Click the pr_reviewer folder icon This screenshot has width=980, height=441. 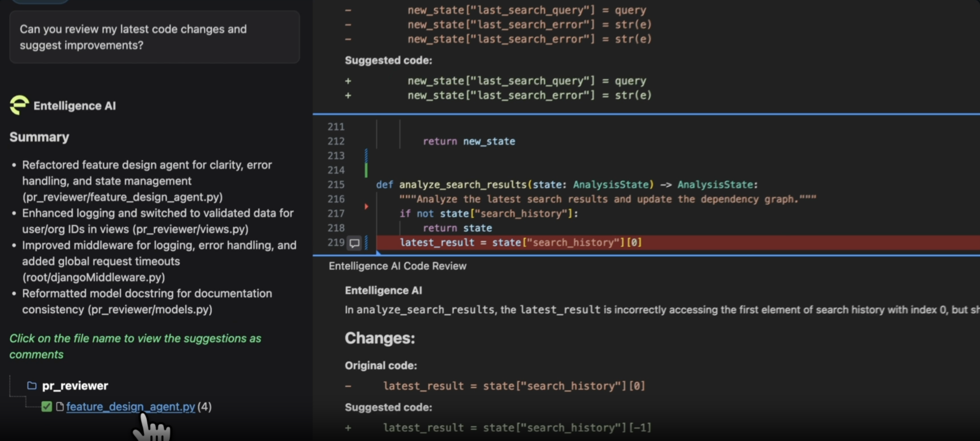tap(32, 386)
